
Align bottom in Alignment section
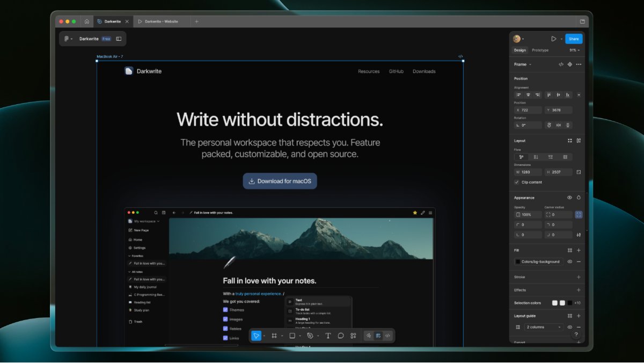coord(568,95)
